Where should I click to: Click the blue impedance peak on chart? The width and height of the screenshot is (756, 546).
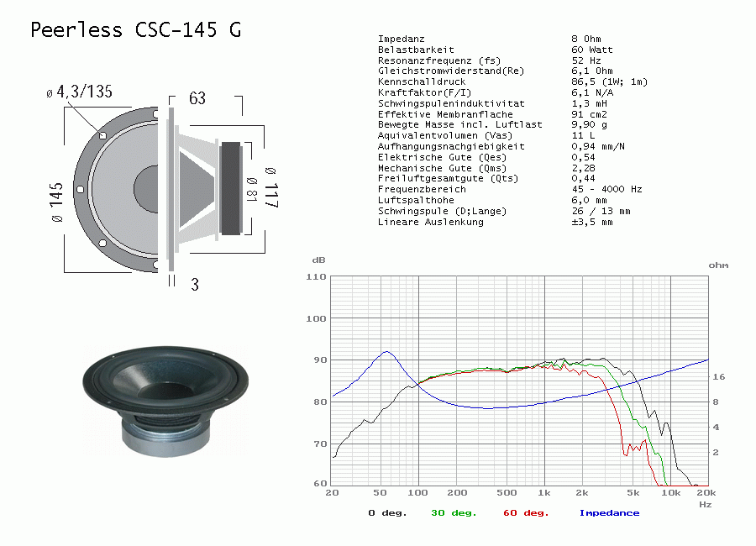386,352
